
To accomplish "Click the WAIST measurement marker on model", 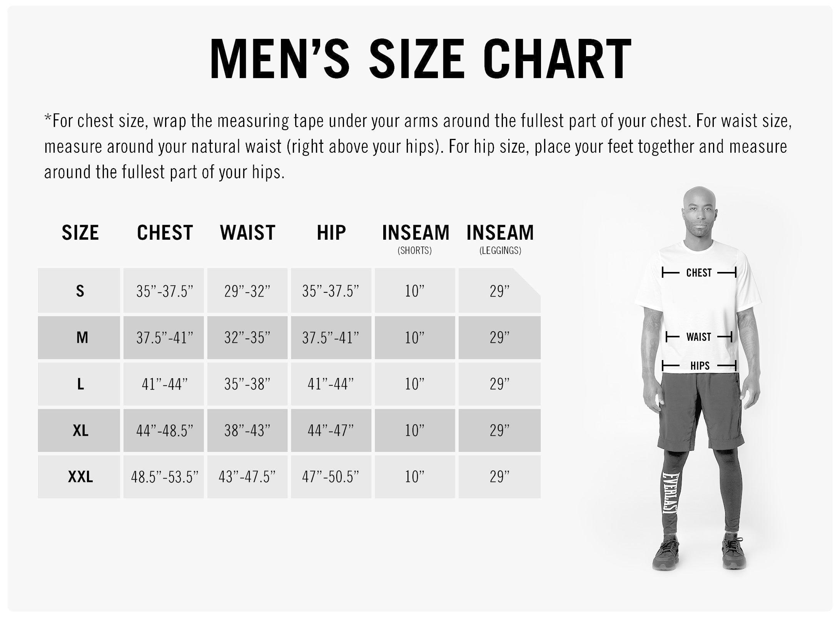I will 699,337.
